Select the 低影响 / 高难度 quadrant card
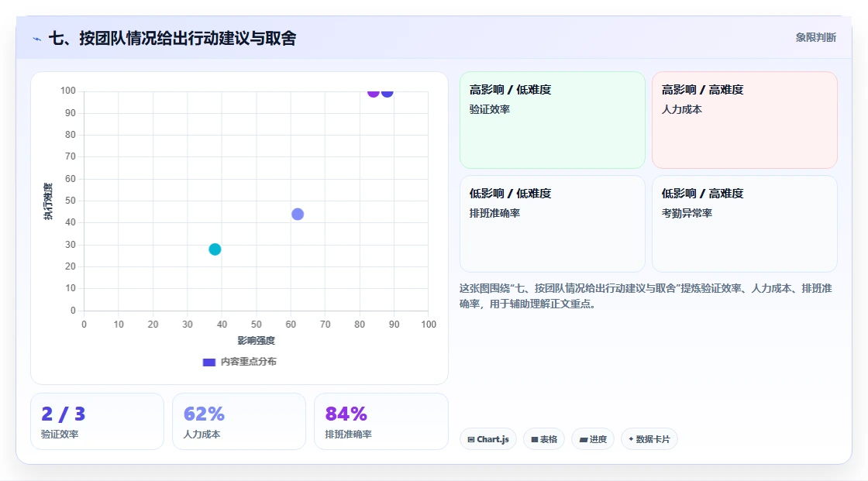The height and width of the screenshot is (481, 868). coord(745,224)
